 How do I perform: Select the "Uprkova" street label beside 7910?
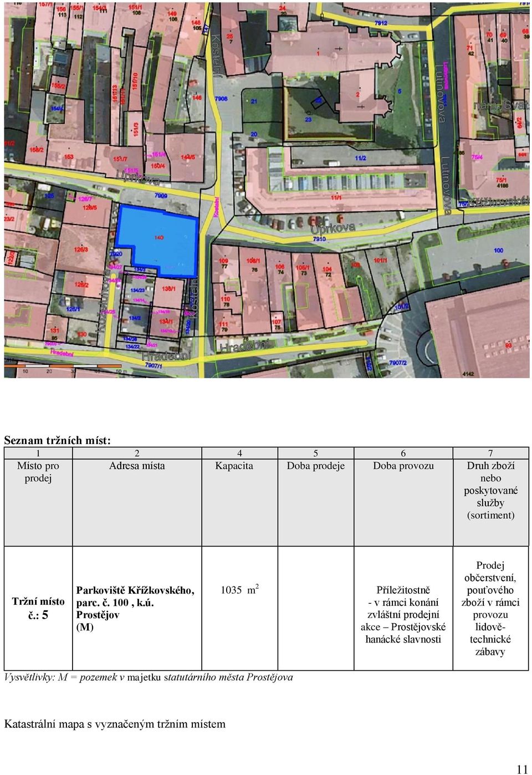[332, 228]
